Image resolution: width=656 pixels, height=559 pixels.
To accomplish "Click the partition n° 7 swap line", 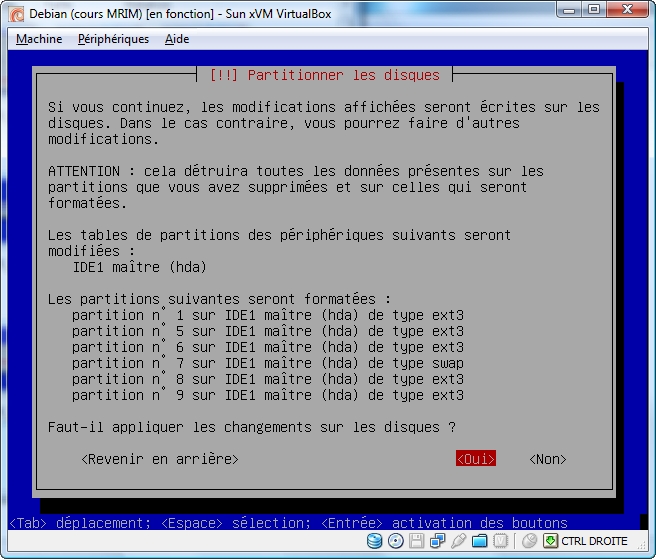I will click(x=268, y=363).
